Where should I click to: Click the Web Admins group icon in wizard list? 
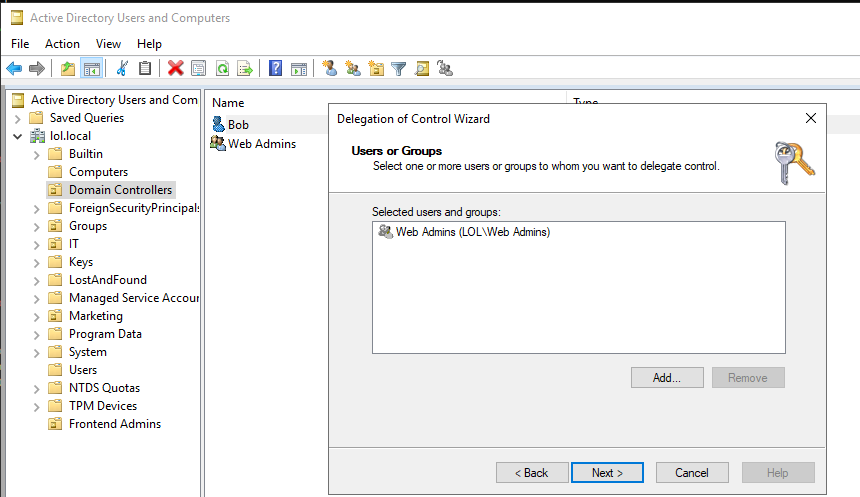pyautogui.click(x=386, y=231)
